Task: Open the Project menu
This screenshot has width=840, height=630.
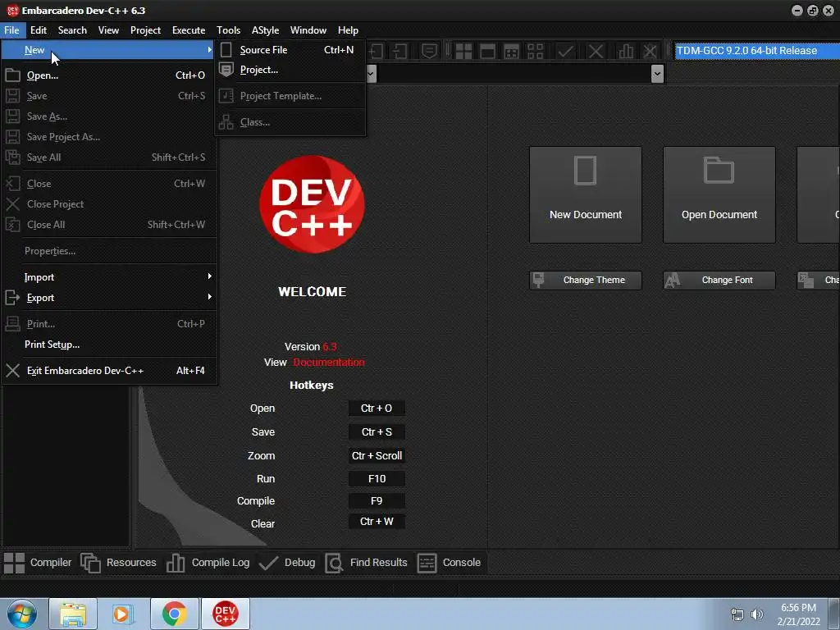Action: pos(145,30)
